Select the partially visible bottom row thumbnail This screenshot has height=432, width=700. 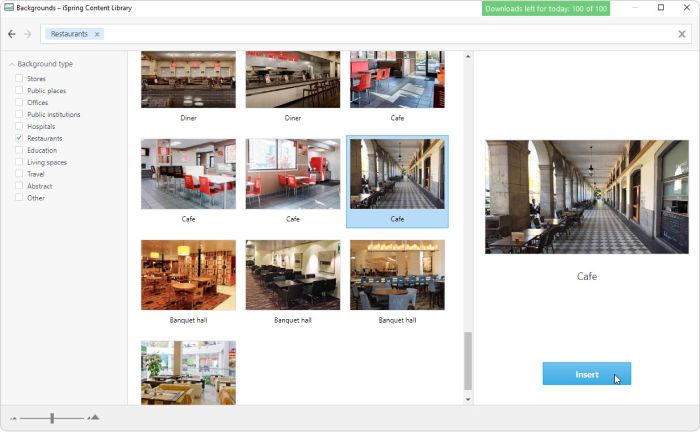point(188,373)
